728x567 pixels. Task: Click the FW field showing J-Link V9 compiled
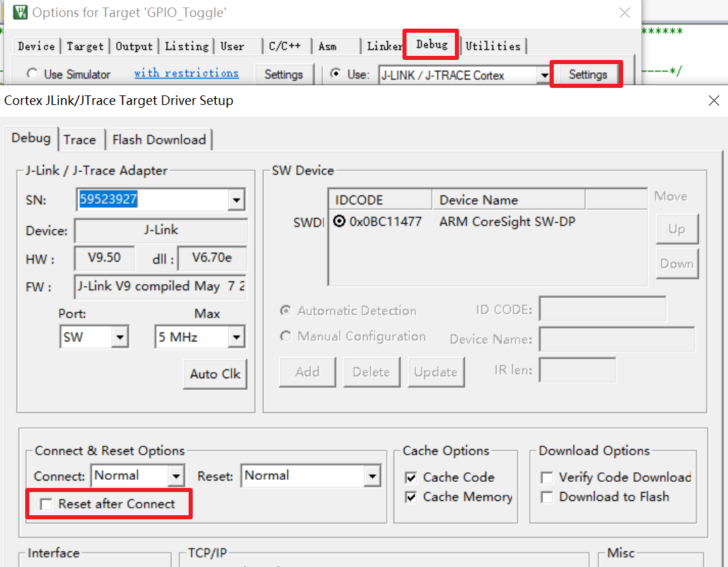pyautogui.click(x=161, y=286)
